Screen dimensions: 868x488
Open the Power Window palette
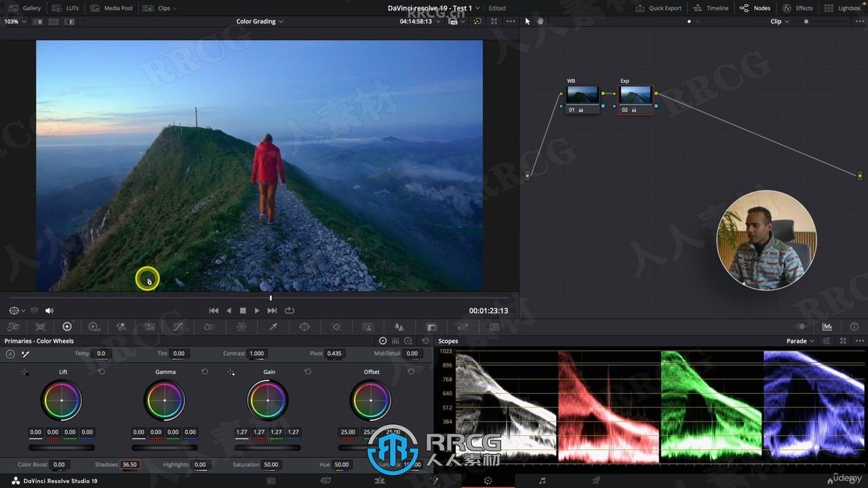(x=304, y=327)
